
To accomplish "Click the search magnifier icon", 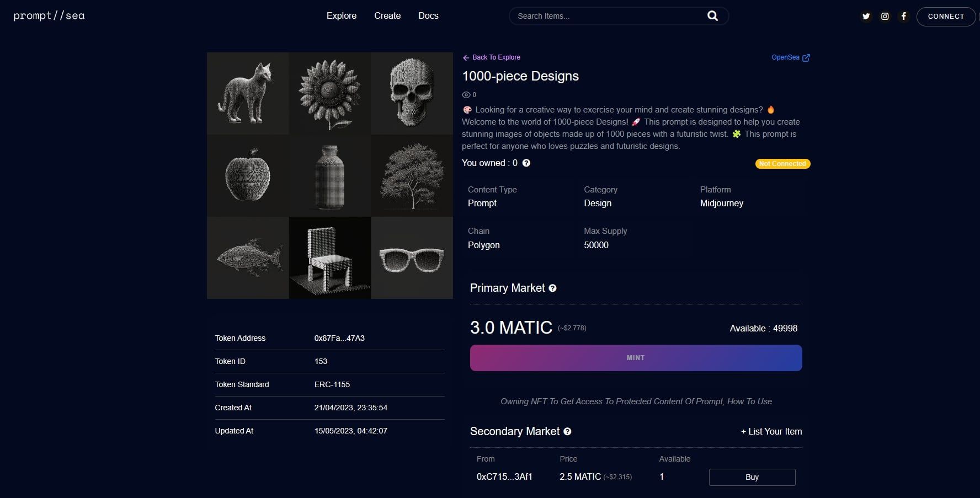I will coord(712,16).
